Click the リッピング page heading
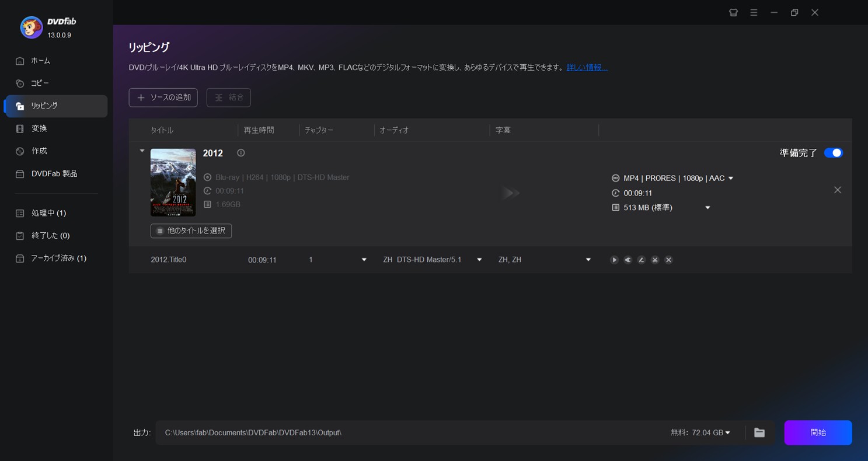 coord(149,47)
